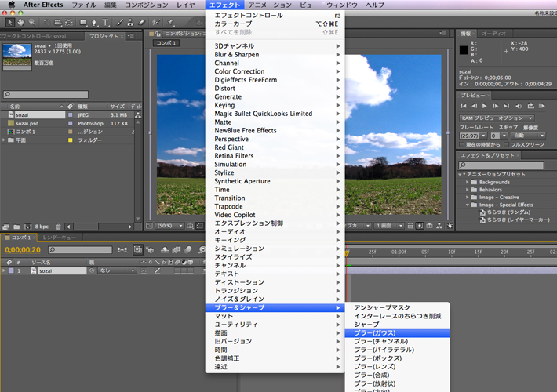Select the Pen tool
The width and height of the screenshot is (557, 392).
[94, 23]
